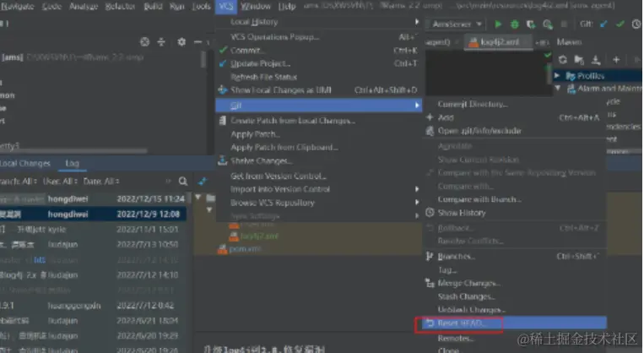Viewport: 644px width, 353px height.
Task: Click log4j2.xml in the changed files list
Action: (259, 236)
